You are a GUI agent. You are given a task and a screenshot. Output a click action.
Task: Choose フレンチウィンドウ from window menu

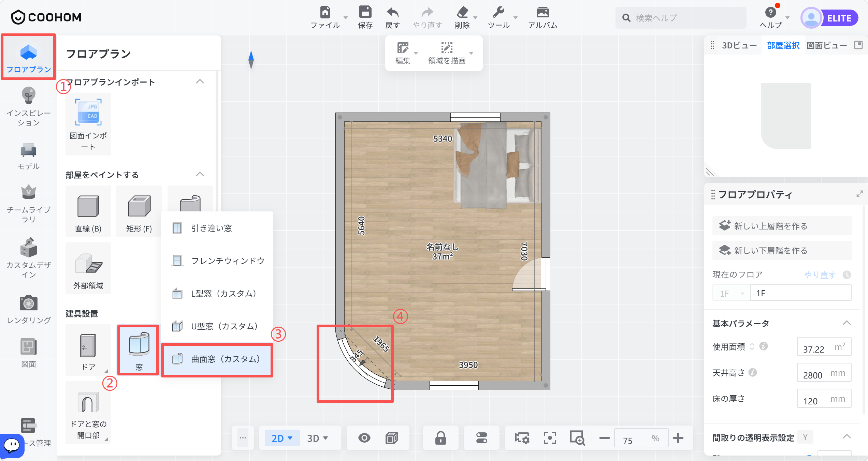point(217,261)
